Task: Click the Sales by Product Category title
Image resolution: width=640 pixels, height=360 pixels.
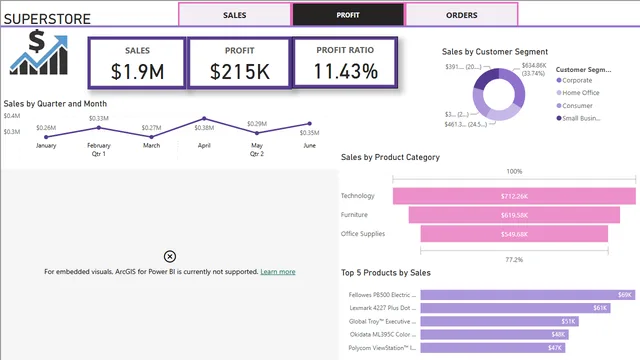Action: 390,157
